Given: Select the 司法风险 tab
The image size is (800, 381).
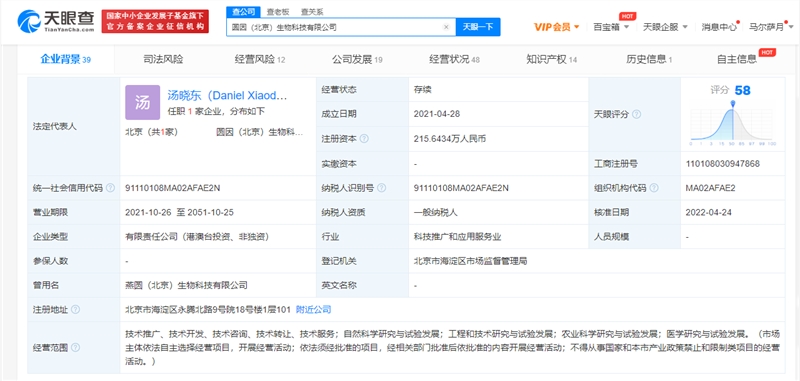Looking at the screenshot, I should (x=163, y=60).
